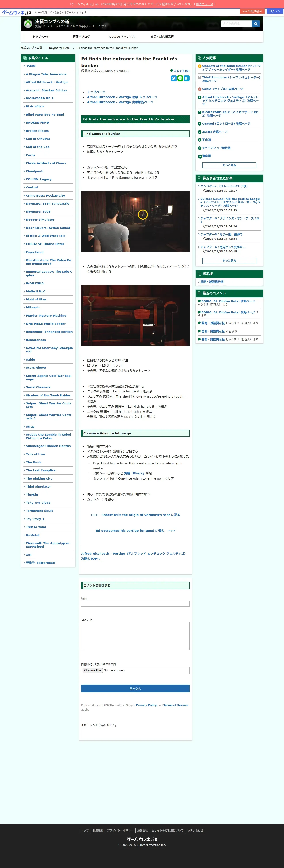Open Alfred Hitchcock - Vertigo sidebar entry
Screen dimensions: 284x868
coord(46,82)
